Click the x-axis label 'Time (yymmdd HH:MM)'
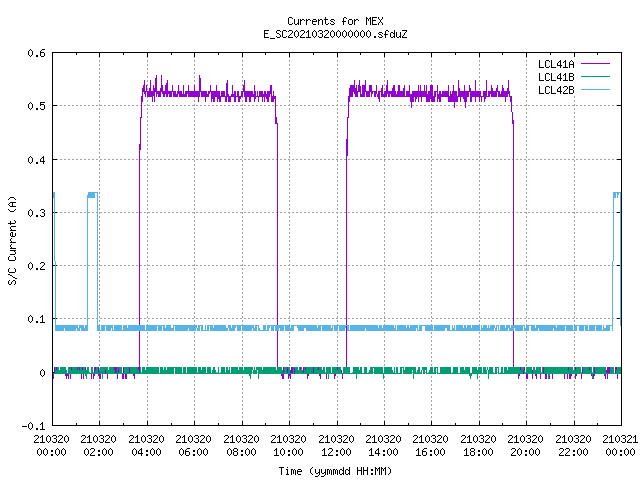This screenshot has width=640, height=480. click(x=335, y=471)
